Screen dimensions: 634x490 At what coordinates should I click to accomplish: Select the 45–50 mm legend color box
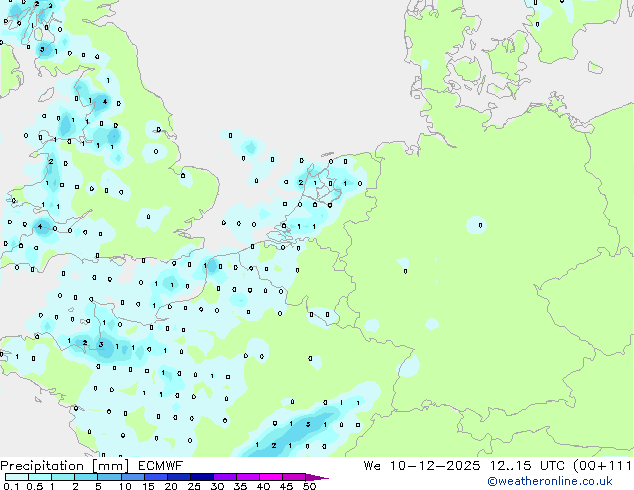pyautogui.click(x=294, y=477)
